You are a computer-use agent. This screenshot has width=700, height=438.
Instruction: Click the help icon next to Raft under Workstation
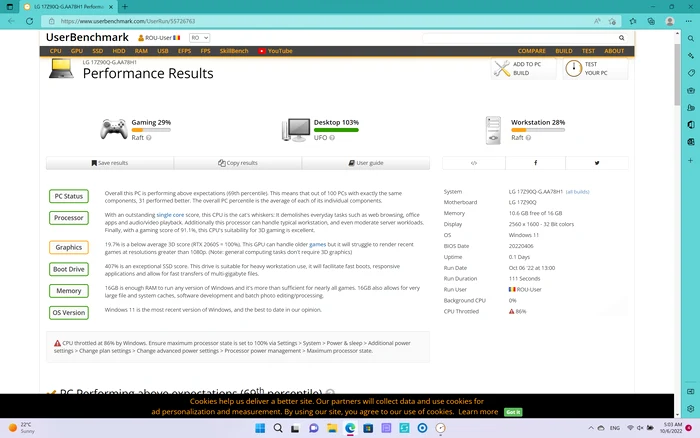pyautogui.click(x=528, y=138)
